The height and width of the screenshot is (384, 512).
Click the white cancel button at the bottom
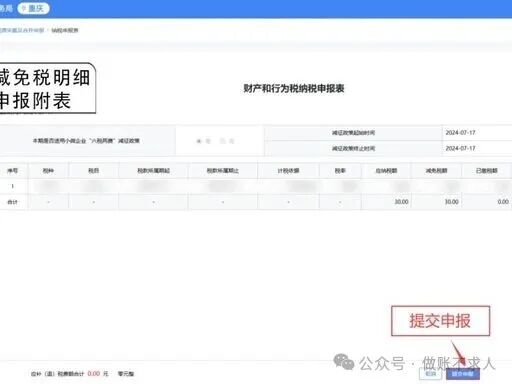(431, 373)
